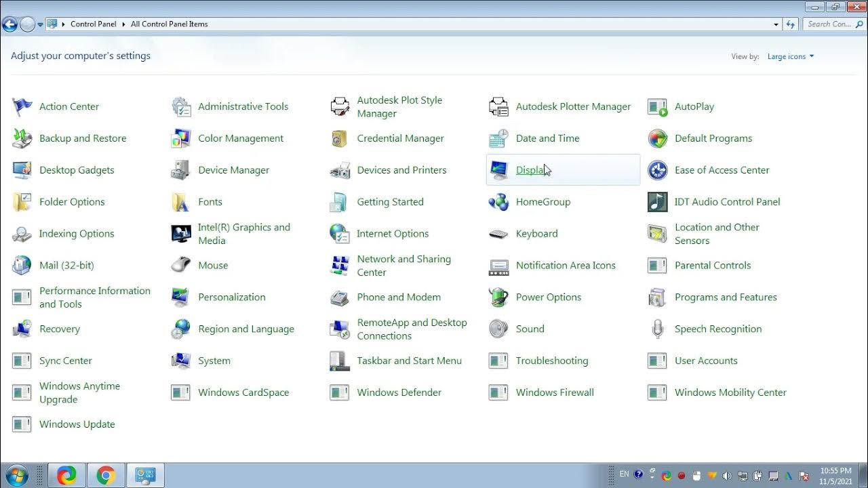Open RemoteApp and Desktop Connections link
Screen dimensions: 868x488
412,329
